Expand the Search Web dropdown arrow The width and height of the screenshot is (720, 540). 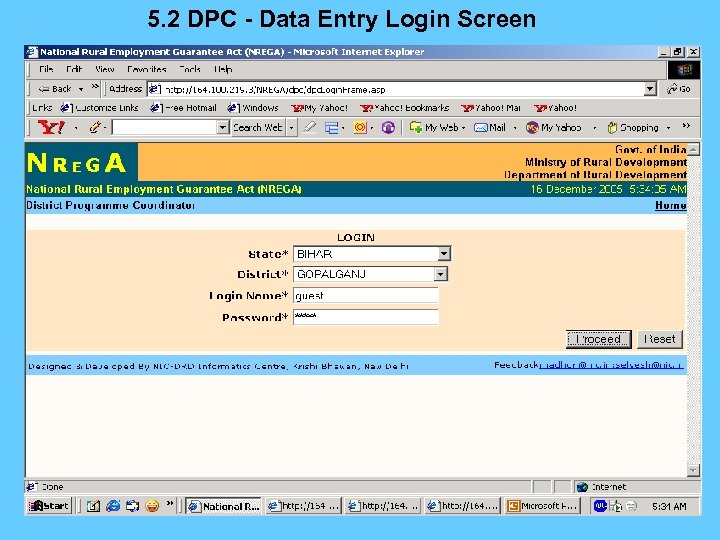pyautogui.click(x=291, y=128)
